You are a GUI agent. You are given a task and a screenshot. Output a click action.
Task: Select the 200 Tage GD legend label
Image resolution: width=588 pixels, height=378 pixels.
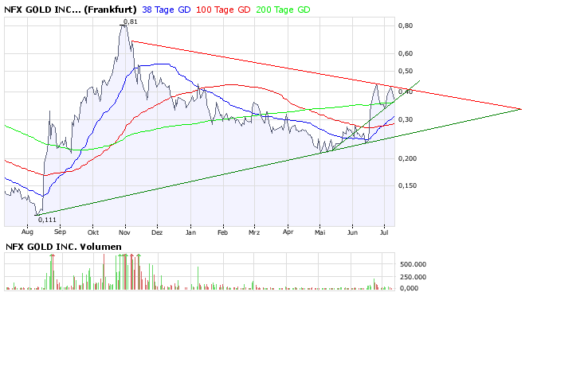pos(283,10)
